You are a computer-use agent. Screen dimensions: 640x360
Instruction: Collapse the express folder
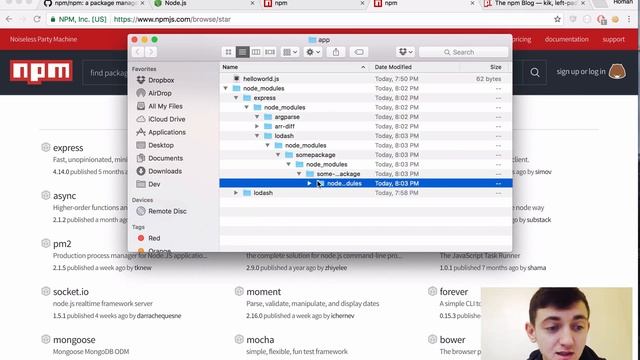(236, 98)
